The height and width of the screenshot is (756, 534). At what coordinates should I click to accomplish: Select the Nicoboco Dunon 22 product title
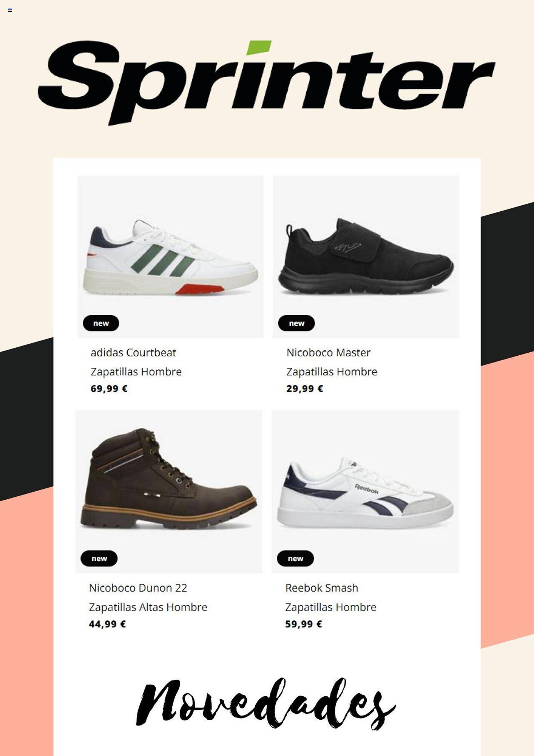click(x=138, y=588)
